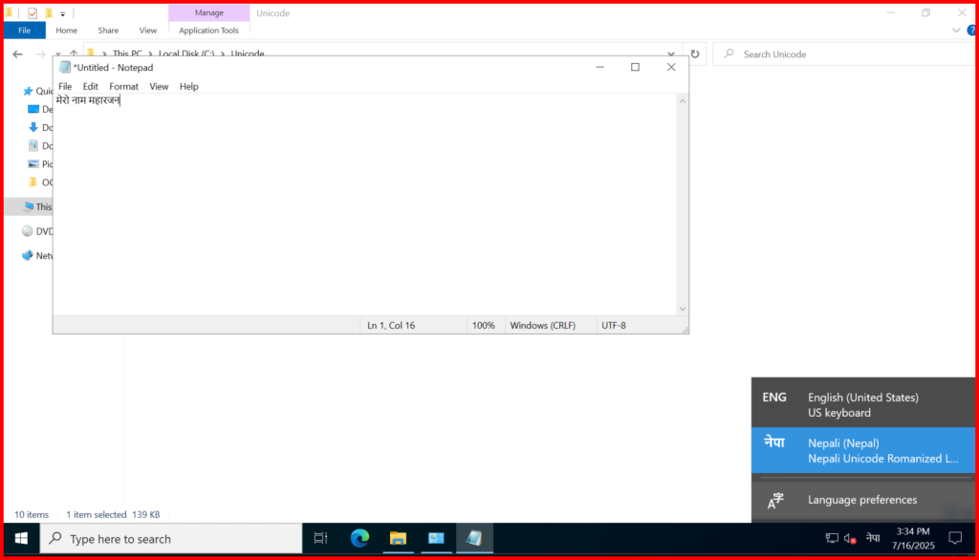Select the Manage contextual tab

tap(208, 12)
